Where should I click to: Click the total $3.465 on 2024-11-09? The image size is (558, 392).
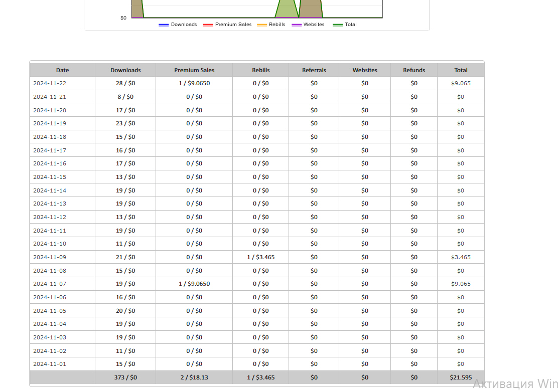click(461, 257)
